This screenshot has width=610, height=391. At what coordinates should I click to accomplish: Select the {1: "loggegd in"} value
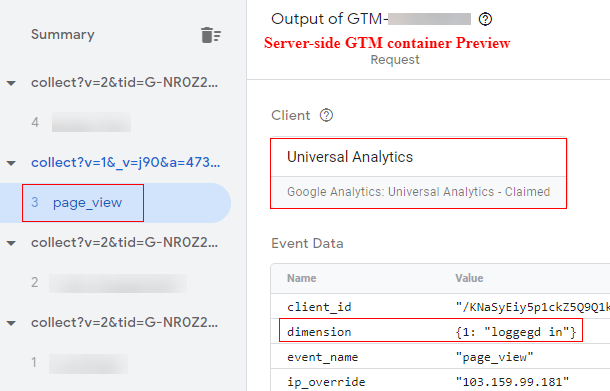(x=515, y=332)
